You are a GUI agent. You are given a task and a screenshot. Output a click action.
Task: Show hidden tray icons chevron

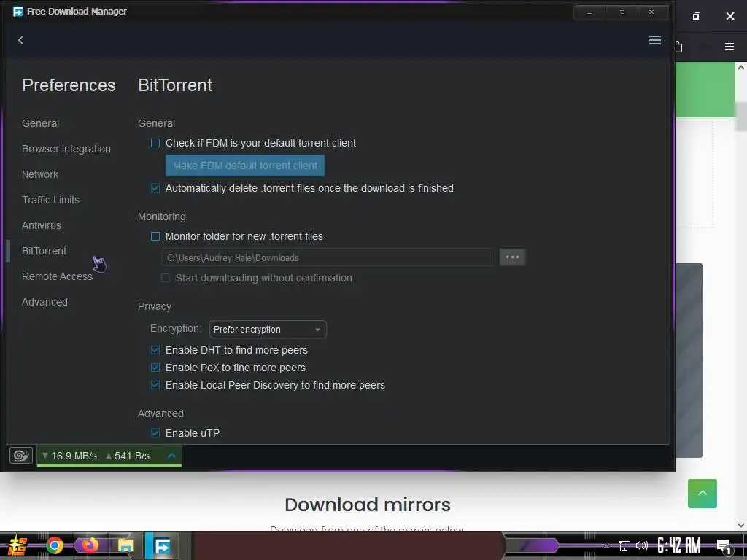(x=606, y=546)
